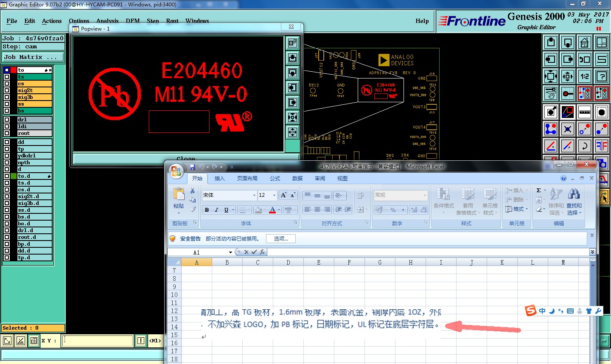Click the curved rotate arrow icon
Viewport: 611px width, 364px height.
(x=585, y=146)
